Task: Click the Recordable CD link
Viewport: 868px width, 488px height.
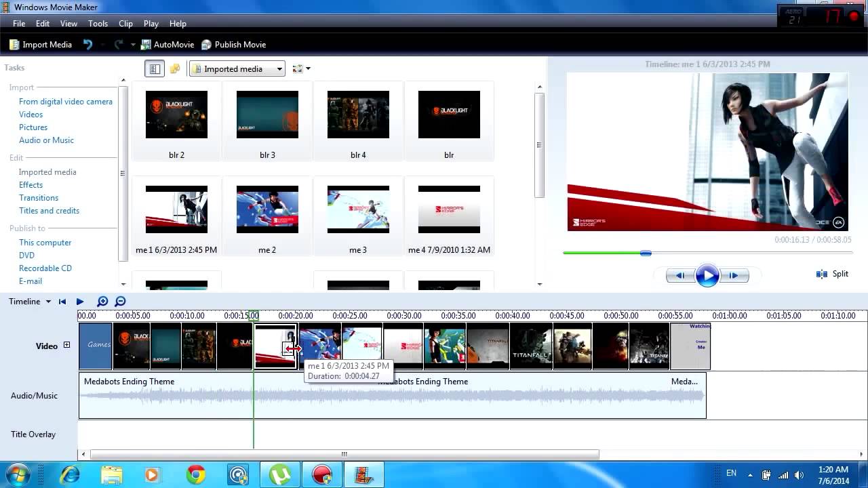Action: point(45,268)
